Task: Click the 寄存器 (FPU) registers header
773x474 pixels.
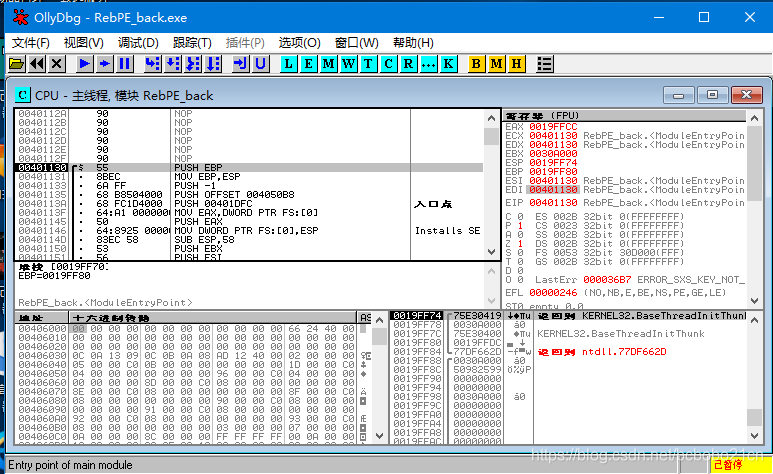Action: coord(625,116)
